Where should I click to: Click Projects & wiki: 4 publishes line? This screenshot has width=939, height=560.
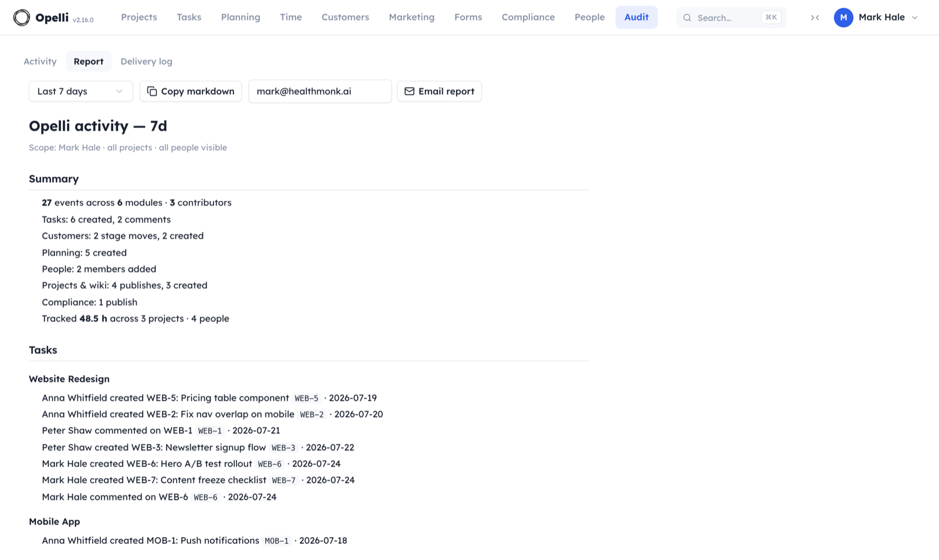[124, 286]
